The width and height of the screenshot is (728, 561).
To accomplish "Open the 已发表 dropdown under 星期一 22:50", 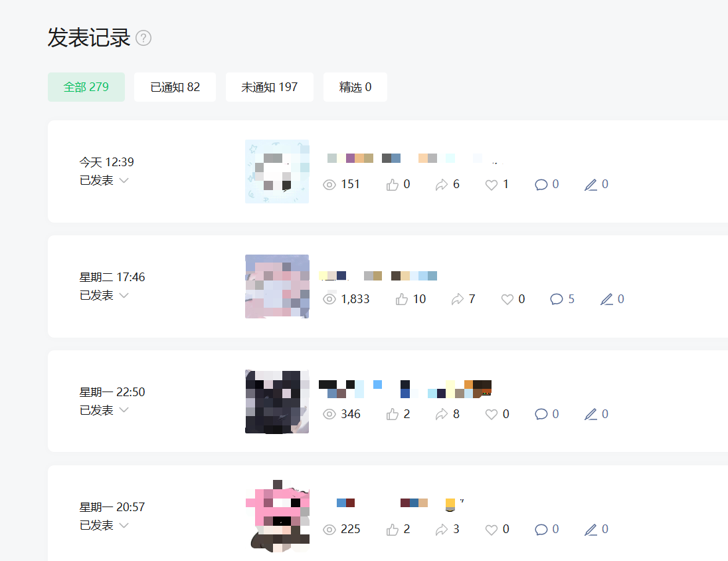I will pos(124,410).
